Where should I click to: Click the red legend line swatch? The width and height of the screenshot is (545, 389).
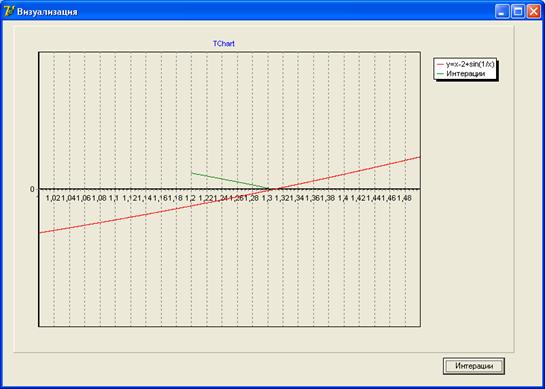(x=440, y=65)
